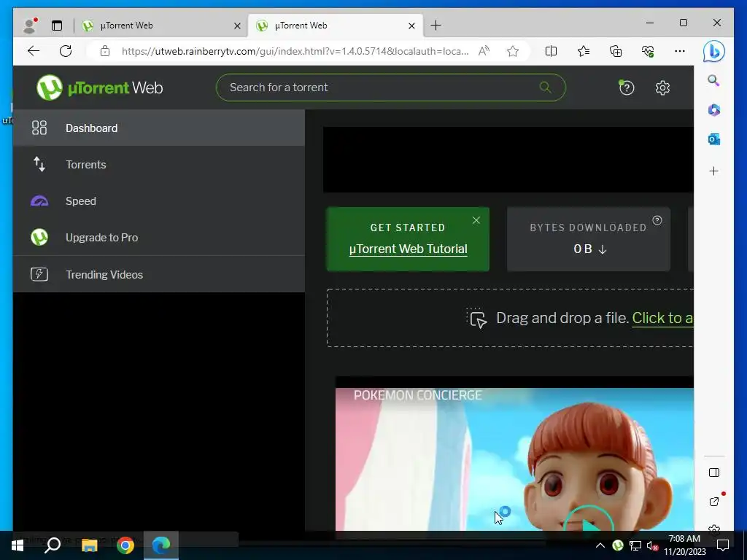Open Torrents in the sidebar
The image size is (747, 560).
[158, 164]
